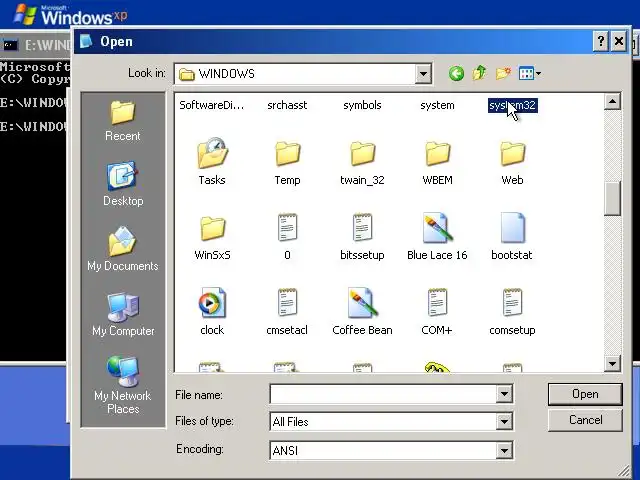This screenshot has height=480, width=640.
Task: Select the WinSxS folder
Action: [x=212, y=238]
